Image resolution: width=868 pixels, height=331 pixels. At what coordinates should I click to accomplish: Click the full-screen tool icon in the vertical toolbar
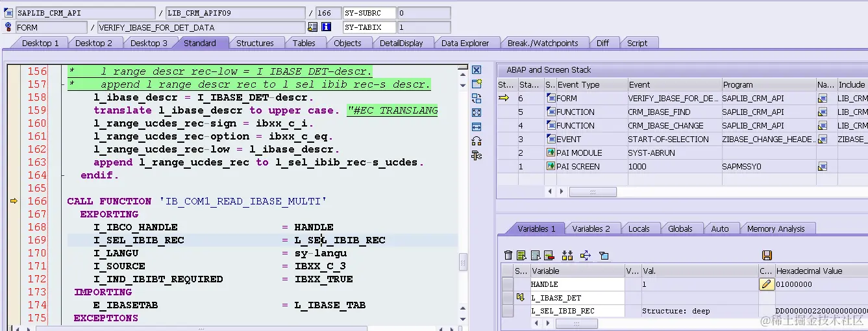(477, 112)
